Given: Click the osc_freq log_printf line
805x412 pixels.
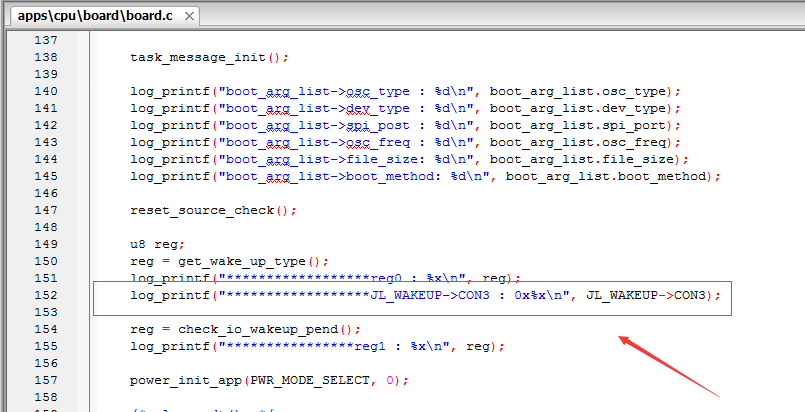Looking at the screenshot, I should tap(405, 142).
